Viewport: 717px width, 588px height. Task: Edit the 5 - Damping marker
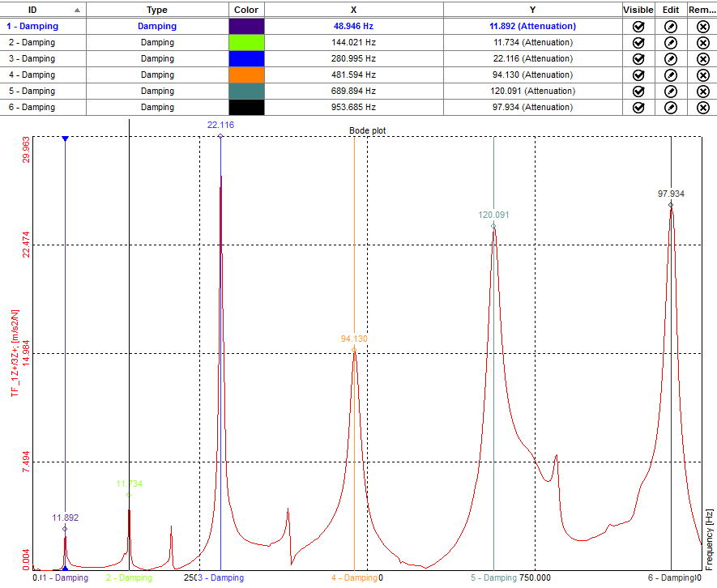(671, 92)
